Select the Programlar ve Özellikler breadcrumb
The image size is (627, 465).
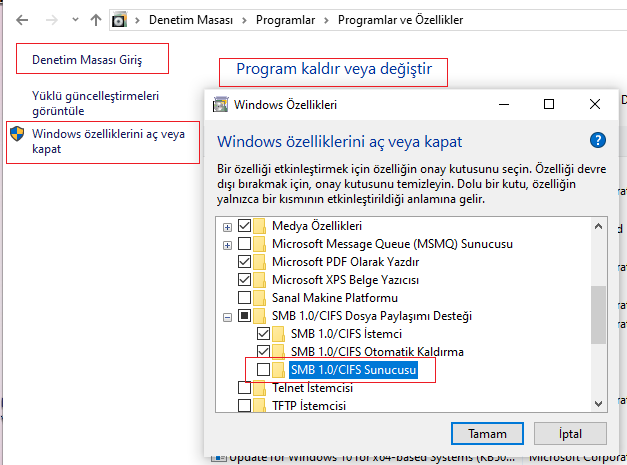pyautogui.click(x=400, y=20)
